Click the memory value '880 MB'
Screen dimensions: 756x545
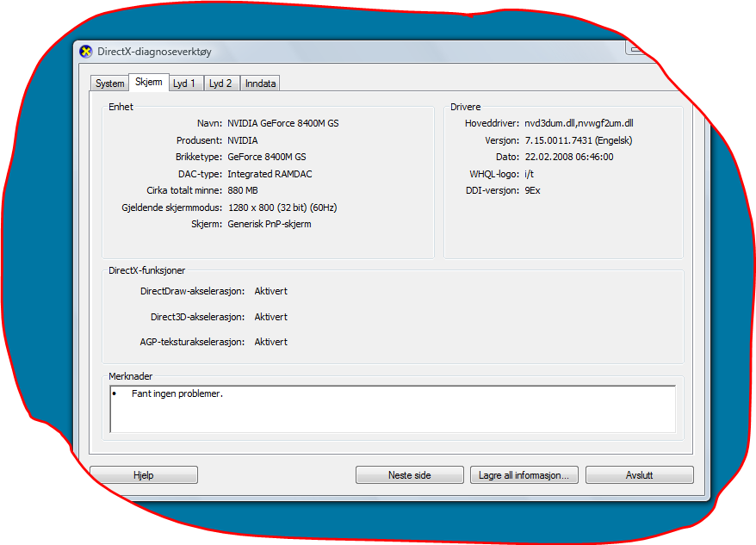tap(243, 190)
